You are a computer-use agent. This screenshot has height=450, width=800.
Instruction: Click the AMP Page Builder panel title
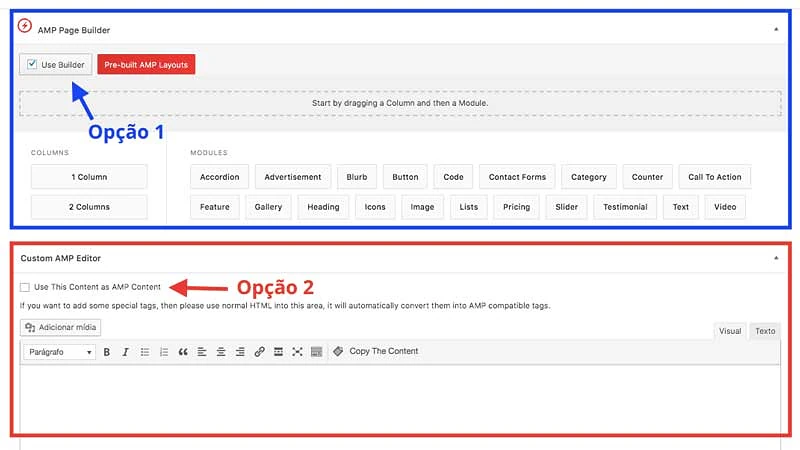74,30
